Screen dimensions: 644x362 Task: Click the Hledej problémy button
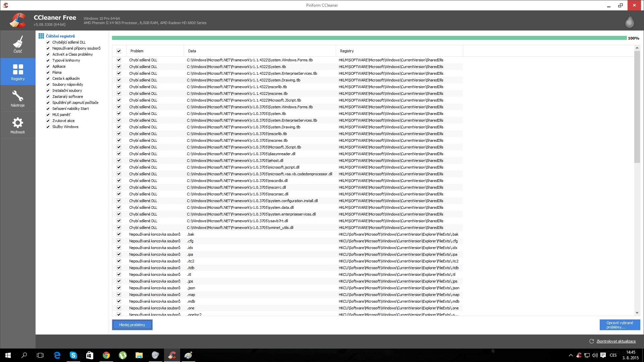coord(132,325)
